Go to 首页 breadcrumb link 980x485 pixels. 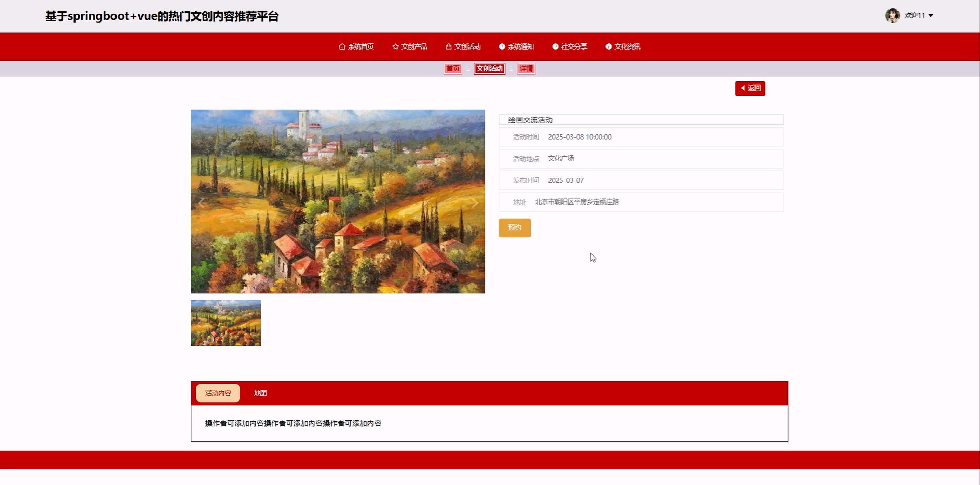click(x=453, y=68)
